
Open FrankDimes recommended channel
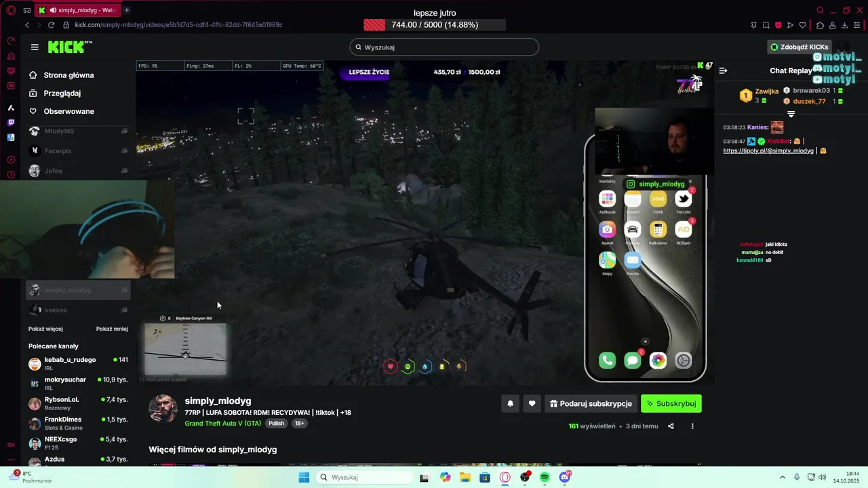[x=78, y=423]
